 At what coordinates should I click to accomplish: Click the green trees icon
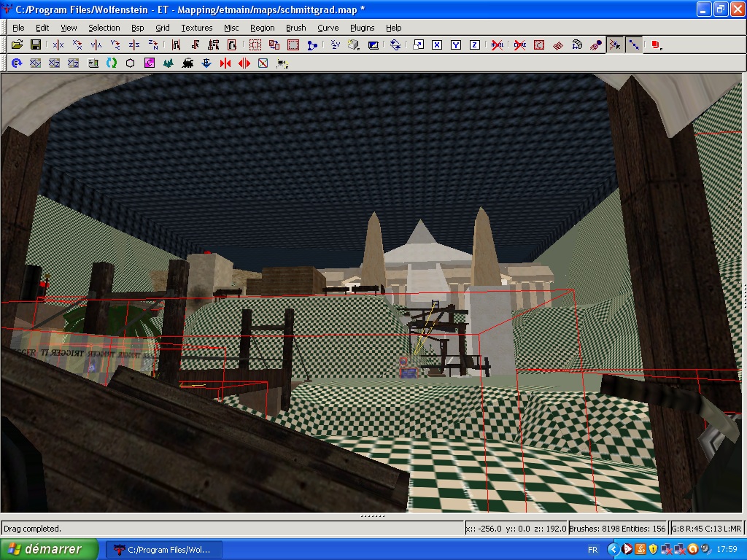coord(169,63)
